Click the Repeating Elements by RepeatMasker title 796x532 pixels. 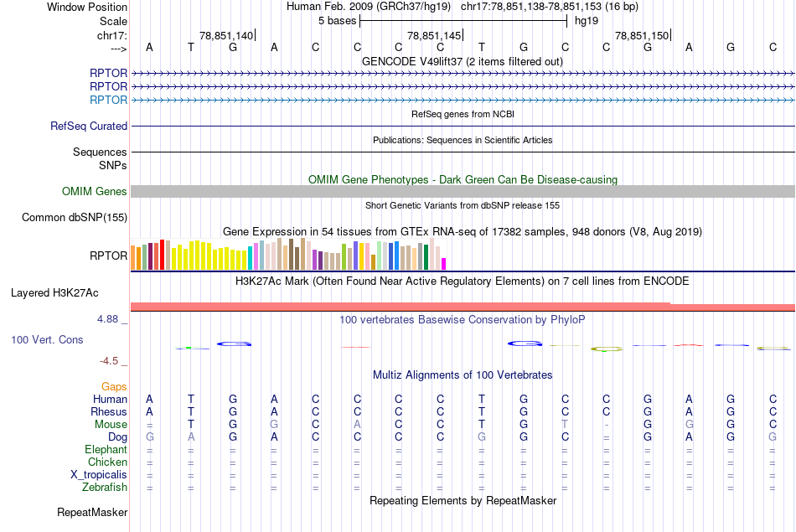coord(463,500)
